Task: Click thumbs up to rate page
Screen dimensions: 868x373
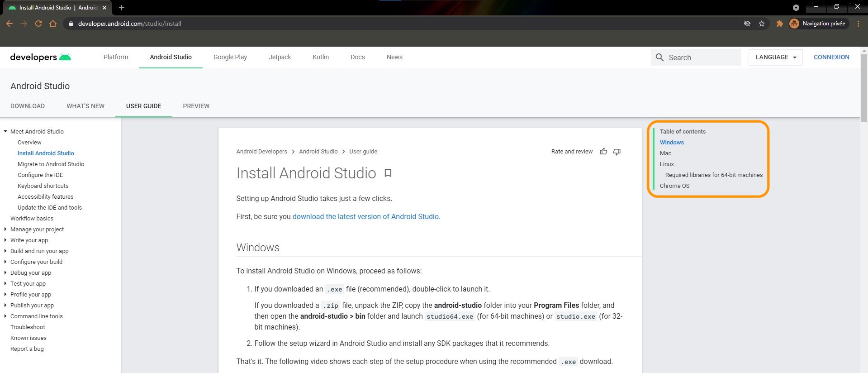Action: [603, 151]
